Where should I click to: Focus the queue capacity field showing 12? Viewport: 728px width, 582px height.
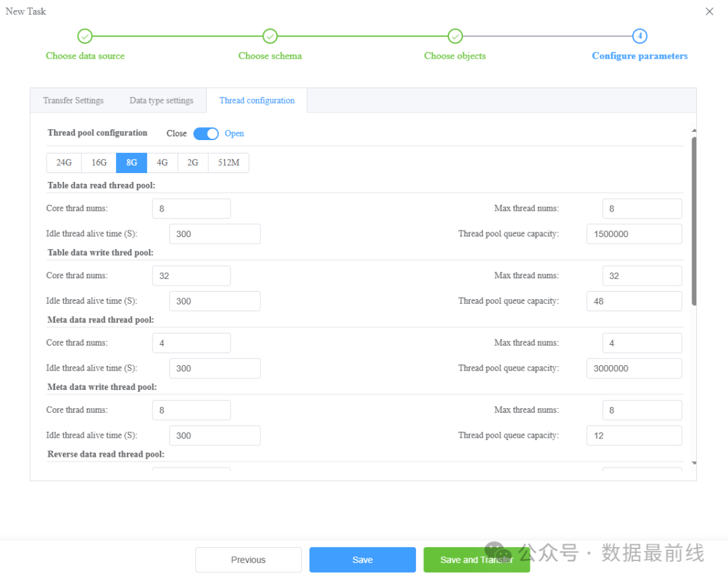634,435
